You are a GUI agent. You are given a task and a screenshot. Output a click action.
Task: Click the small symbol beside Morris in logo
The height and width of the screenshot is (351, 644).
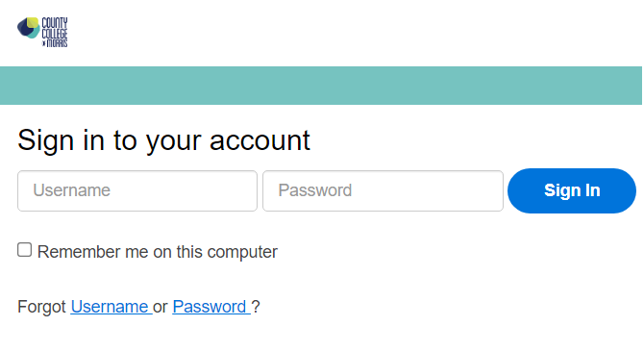pos(44,43)
